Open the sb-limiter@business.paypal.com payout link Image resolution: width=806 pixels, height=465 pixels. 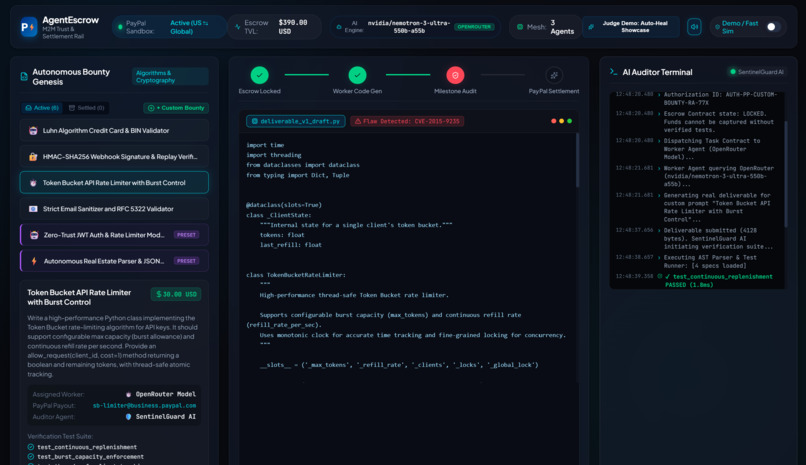144,405
